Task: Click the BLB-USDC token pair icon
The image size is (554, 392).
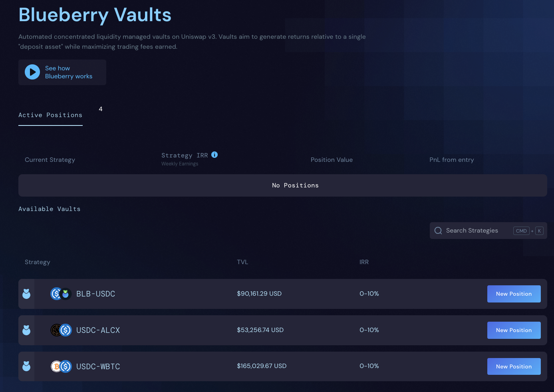Action: pos(61,294)
